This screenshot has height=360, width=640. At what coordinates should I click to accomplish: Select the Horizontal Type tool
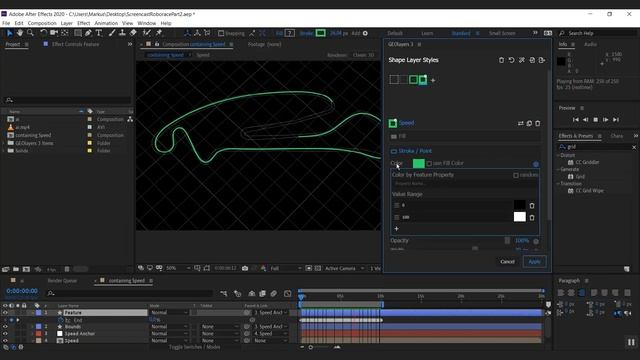point(99,33)
